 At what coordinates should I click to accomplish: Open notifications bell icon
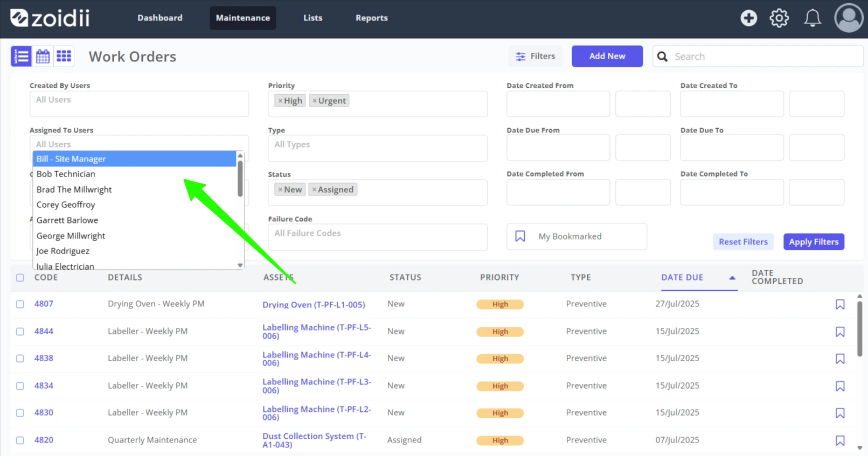tap(813, 18)
